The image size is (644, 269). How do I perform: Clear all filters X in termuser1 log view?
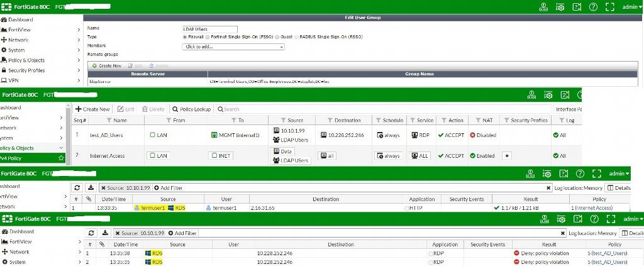(548, 188)
